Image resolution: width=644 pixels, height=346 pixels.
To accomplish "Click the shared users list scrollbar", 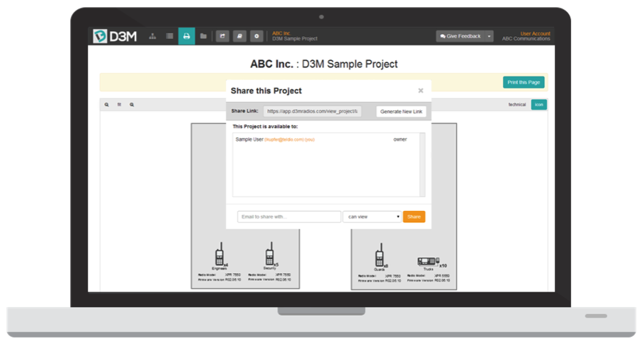I will click(422, 164).
